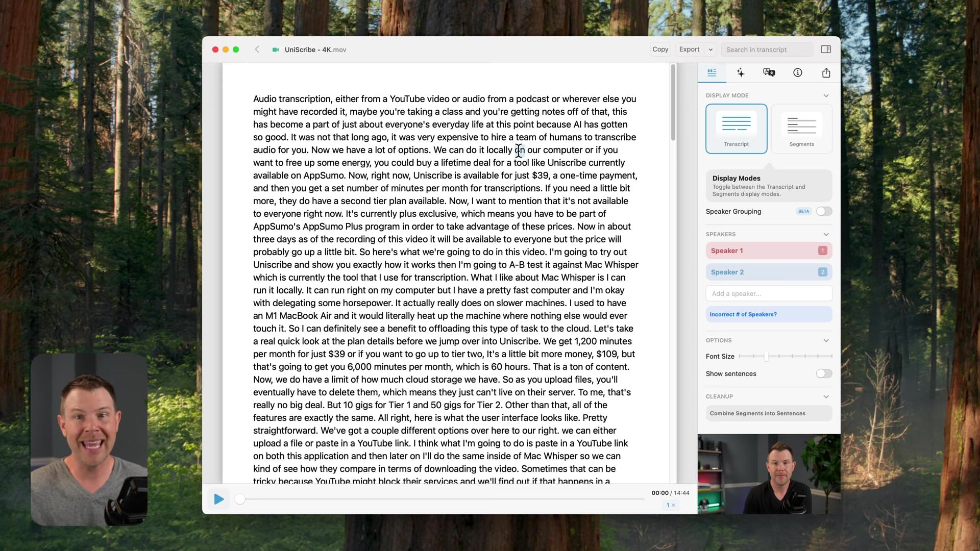Select Speaker 2
This screenshot has width=980, height=551.
coord(769,272)
